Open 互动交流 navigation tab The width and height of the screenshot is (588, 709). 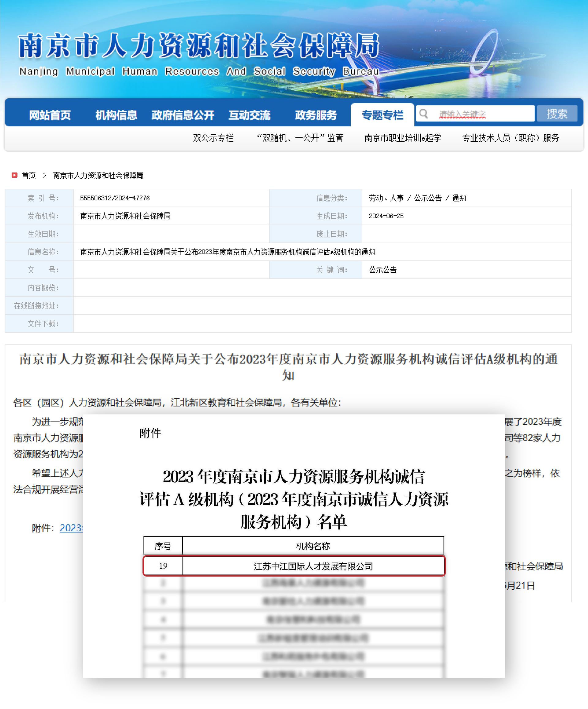pyautogui.click(x=250, y=115)
